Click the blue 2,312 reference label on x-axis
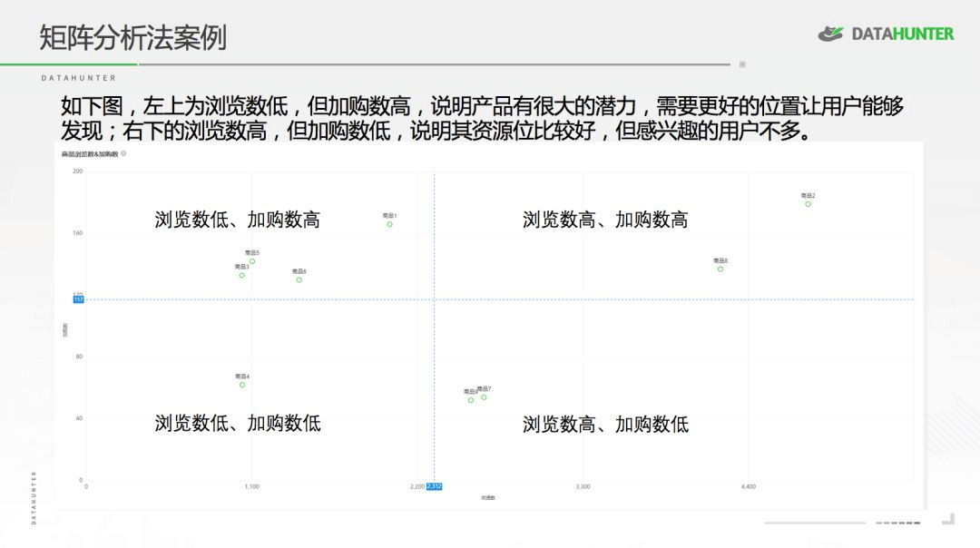Screen dimensions: 980x548 434,486
